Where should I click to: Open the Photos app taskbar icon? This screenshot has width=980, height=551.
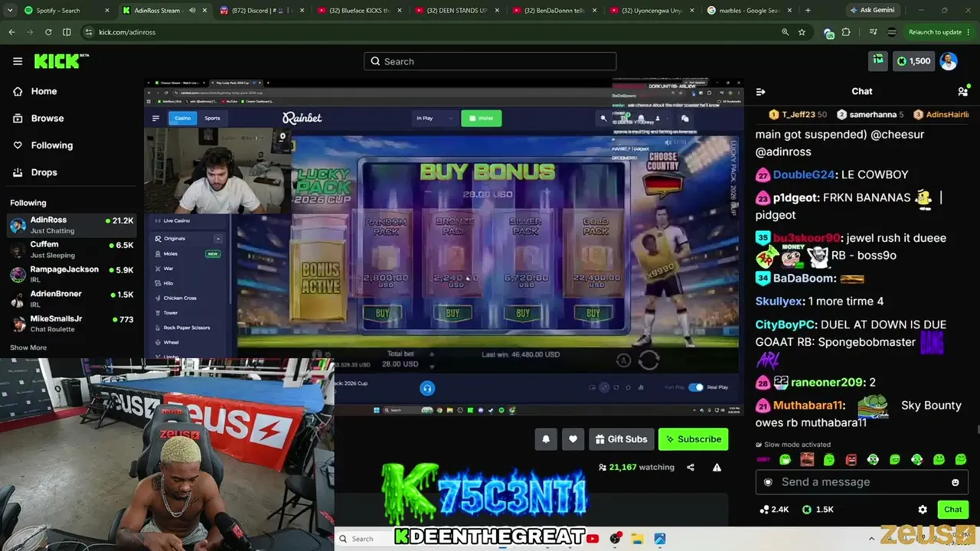tap(659, 539)
